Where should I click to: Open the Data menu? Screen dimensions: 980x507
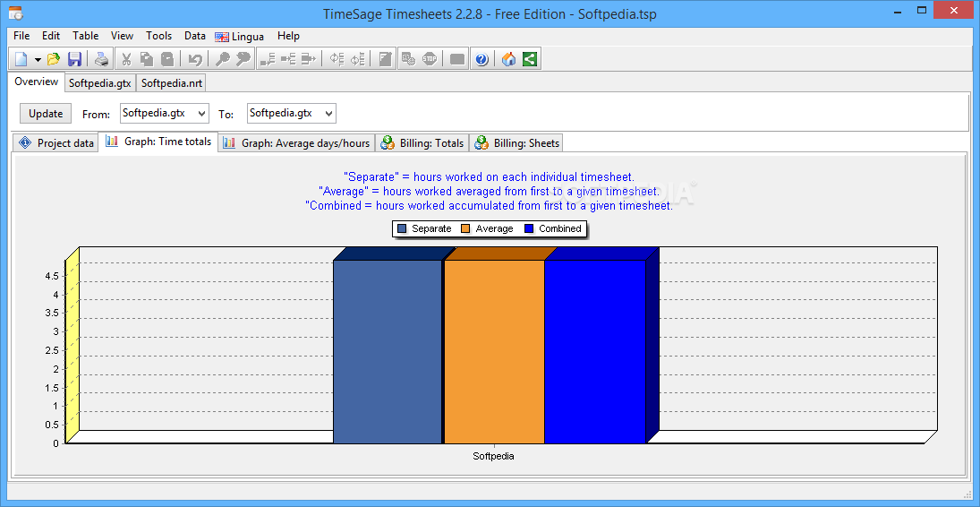click(x=195, y=36)
